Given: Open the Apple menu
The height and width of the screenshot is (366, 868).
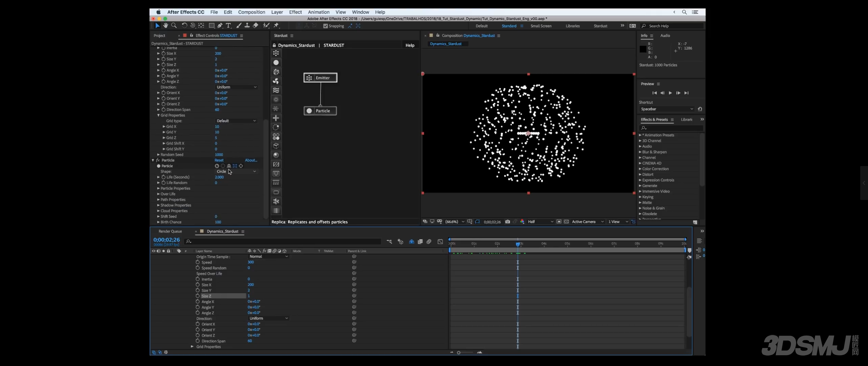Looking at the screenshot, I should 158,12.
